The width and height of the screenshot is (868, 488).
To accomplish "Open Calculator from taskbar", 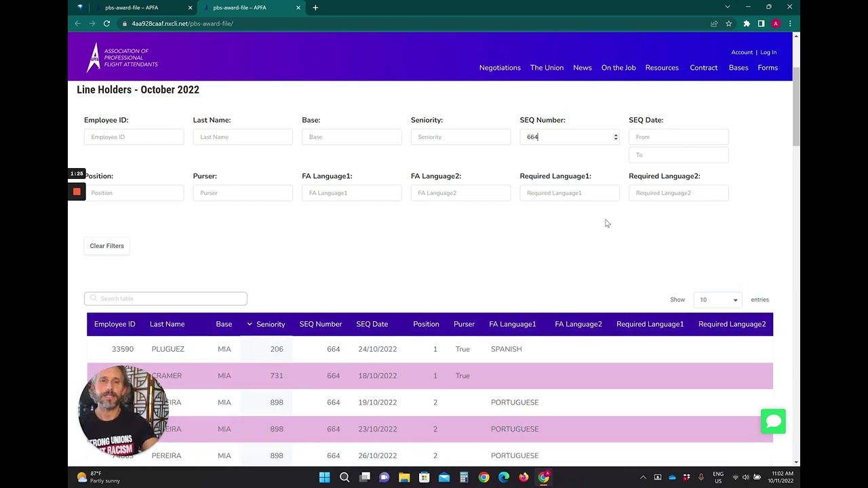I will tap(464, 477).
